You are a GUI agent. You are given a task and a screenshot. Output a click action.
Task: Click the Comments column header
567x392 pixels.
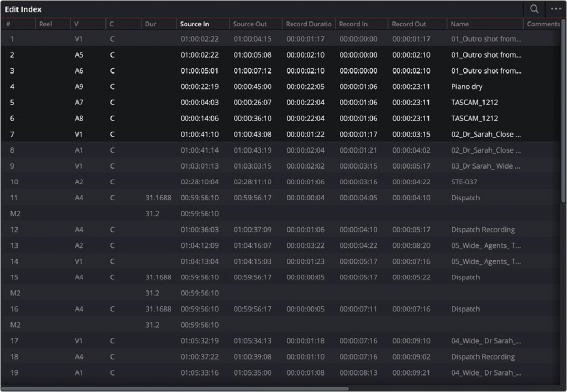[543, 24]
